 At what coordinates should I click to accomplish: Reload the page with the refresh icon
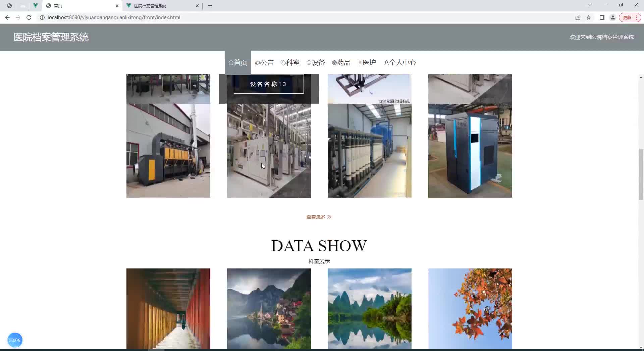tap(29, 17)
